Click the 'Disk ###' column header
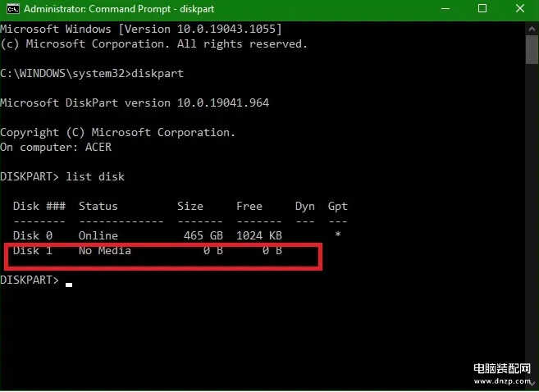 click(x=39, y=206)
